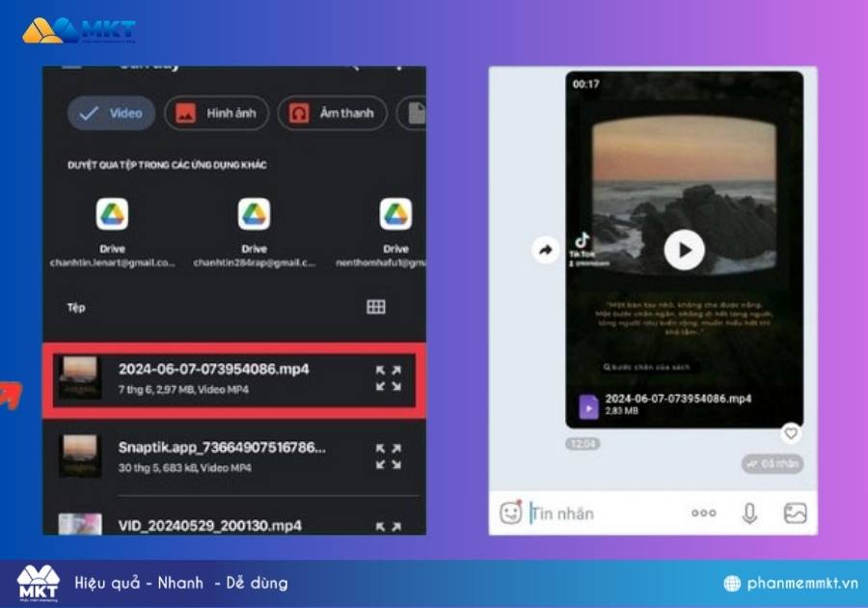Open Drive account chanhtin.lenart@gmail
The image size is (868, 608).
click(113, 233)
